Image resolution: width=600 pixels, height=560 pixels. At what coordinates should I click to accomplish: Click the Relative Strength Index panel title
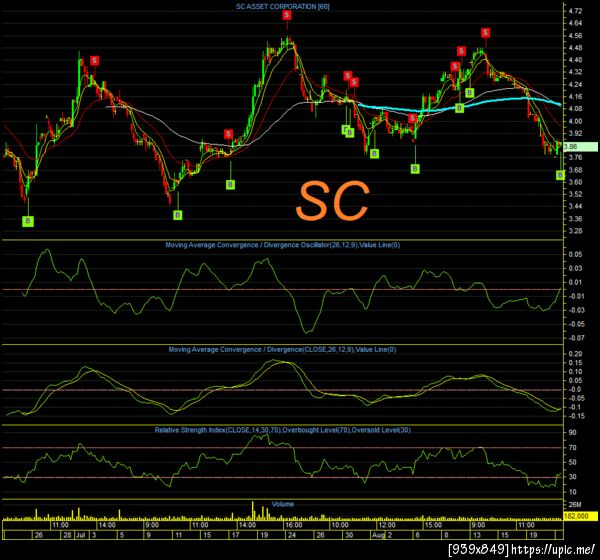click(282, 430)
